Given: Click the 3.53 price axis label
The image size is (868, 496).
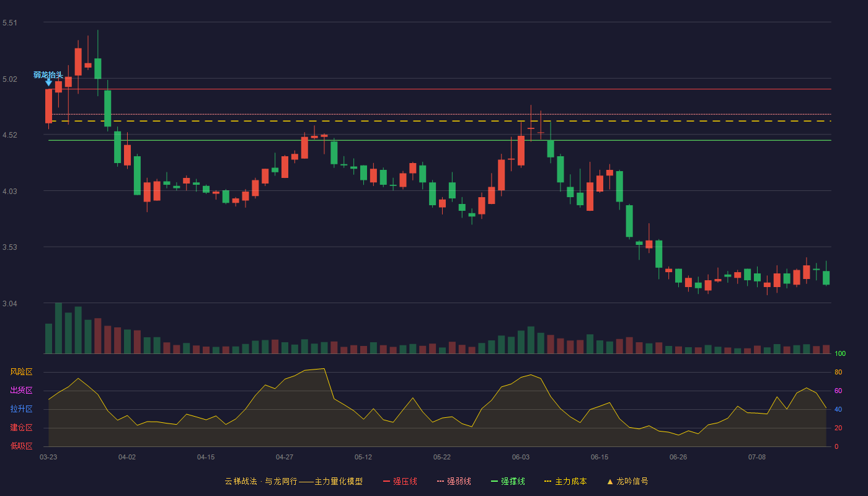Looking at the screenshot, I should [10, 247].
